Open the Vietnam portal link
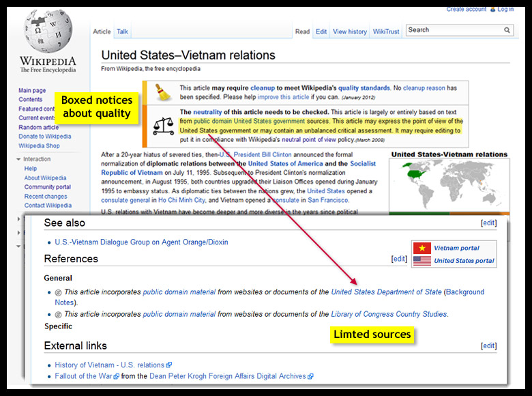This screenshot has height=396, width=532. [456, 248]
